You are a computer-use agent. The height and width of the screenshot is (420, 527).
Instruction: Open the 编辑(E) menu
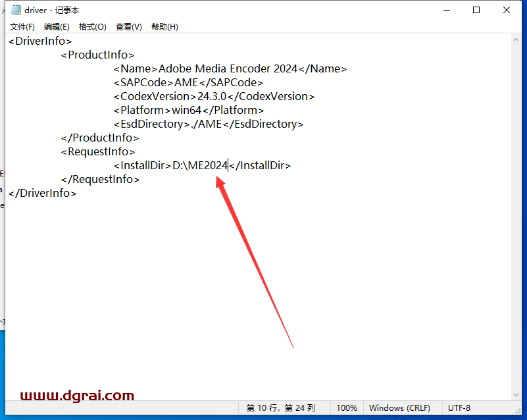pos(57,27)
